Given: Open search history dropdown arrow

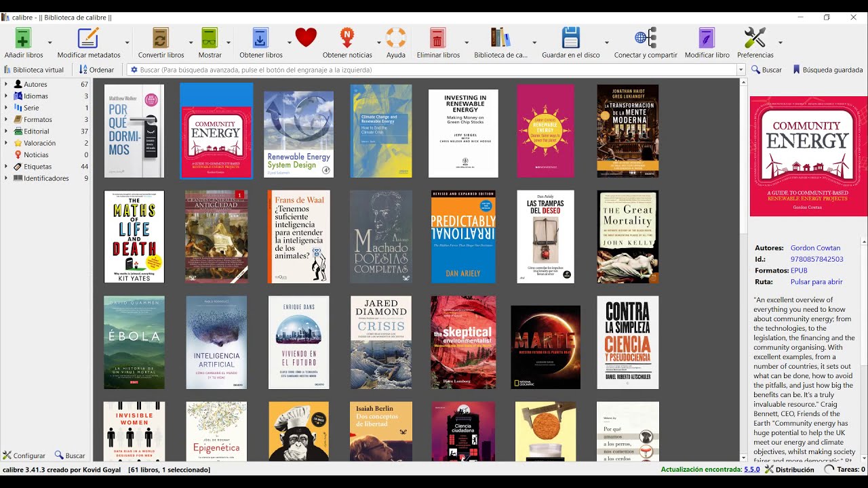Looking at the screenshot, I should point(741,70).
